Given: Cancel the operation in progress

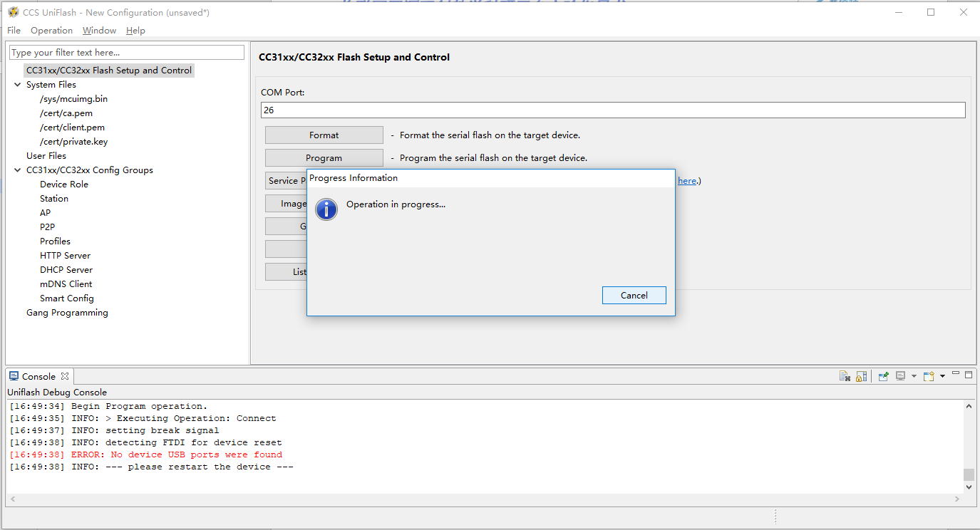Looking at the screenshot, I should click(x=634, y=296).
